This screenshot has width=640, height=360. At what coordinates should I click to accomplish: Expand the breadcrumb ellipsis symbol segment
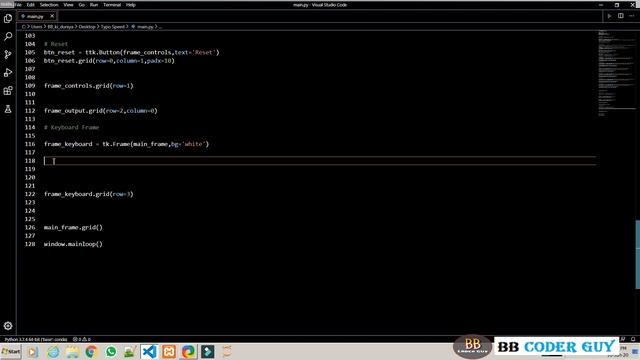tap(160, 27)
